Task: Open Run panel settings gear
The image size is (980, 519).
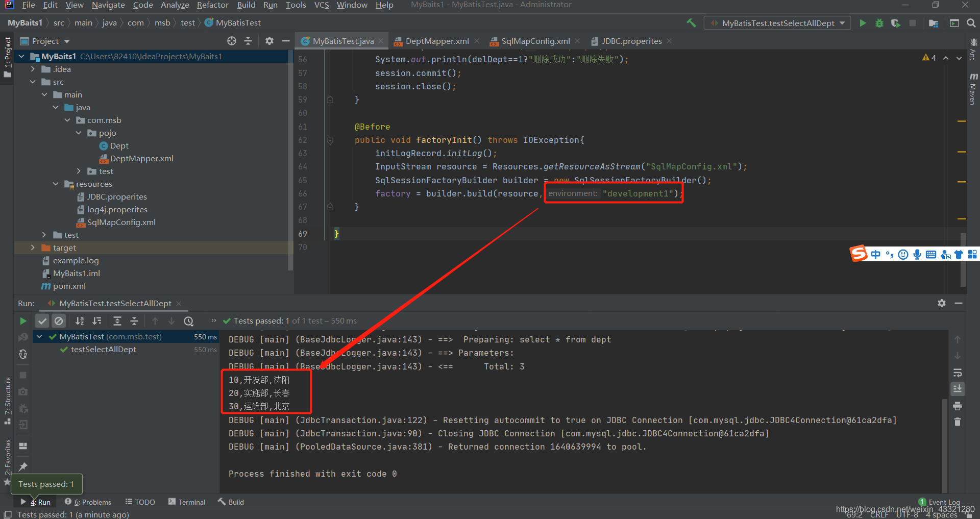Action: coord(942,303)
